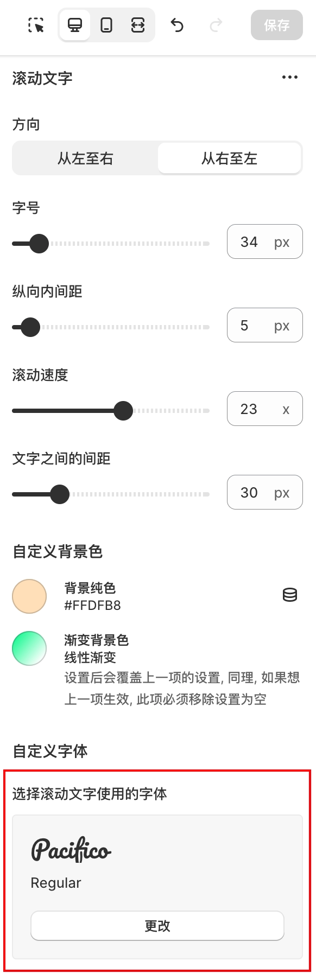Screen dimensions: 316x980
Task: Click the 保存 button
Action: click(x=276, y=25)
